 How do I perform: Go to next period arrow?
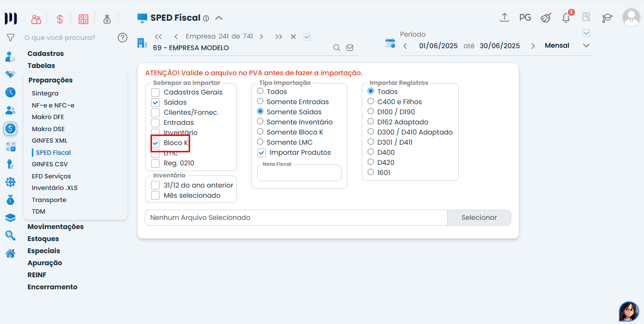(533, 46)
